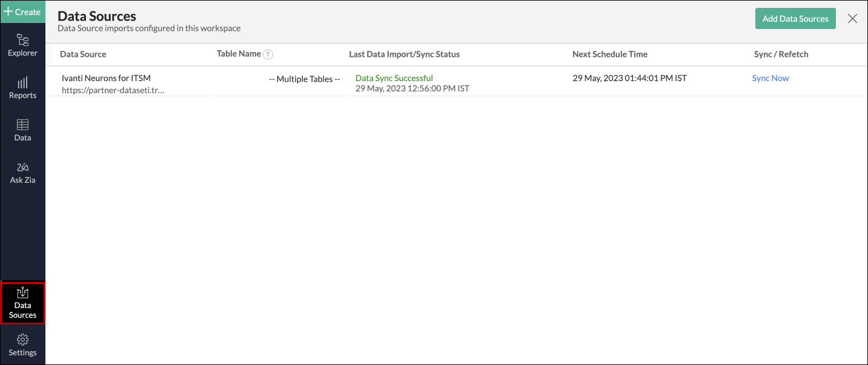Click the Data Sources panel heading
Viewport: 868px width, 365px height.
pos(97,16)
